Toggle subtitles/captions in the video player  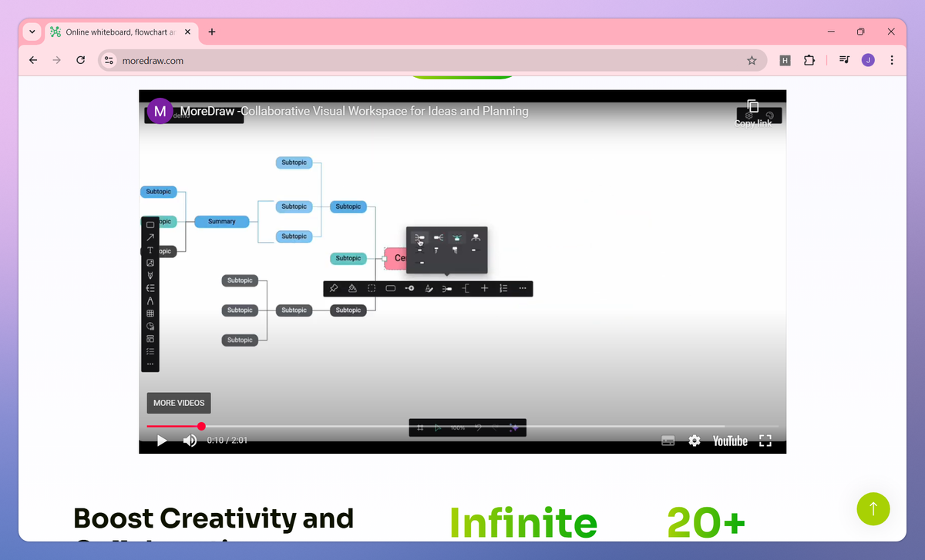[668, 441]
